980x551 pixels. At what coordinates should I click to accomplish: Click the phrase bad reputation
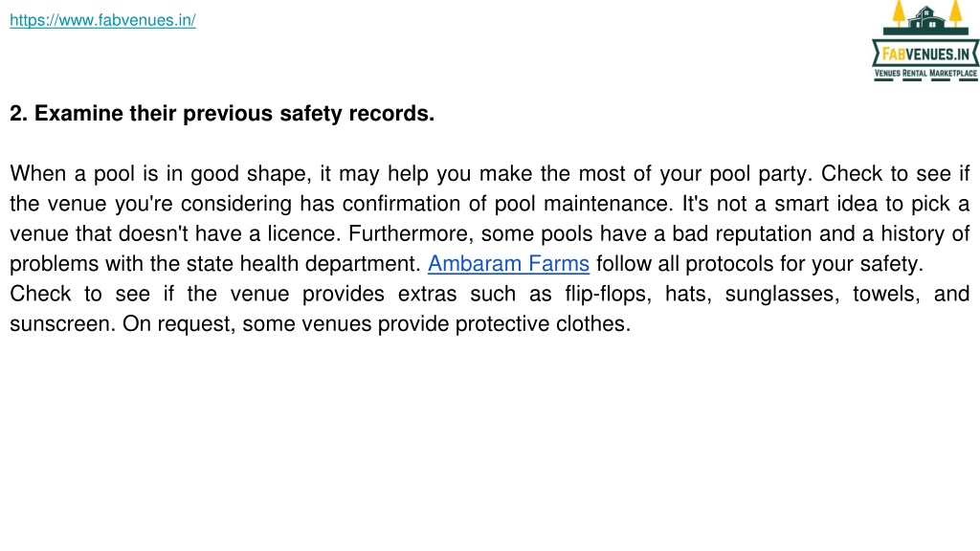pos(742,233)
